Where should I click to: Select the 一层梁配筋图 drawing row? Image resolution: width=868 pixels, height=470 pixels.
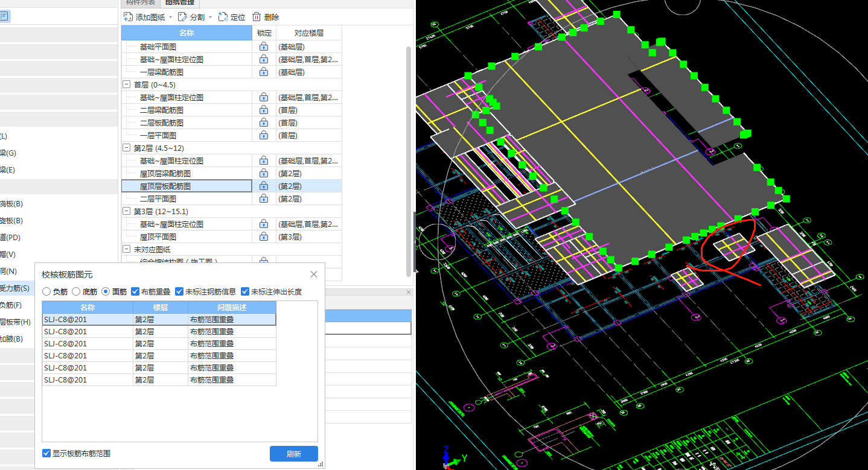(x=187, y=72)
